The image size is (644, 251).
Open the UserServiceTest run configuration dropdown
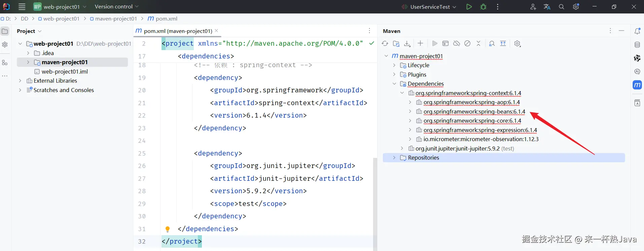pyautogui.click(x=429, y=7)
